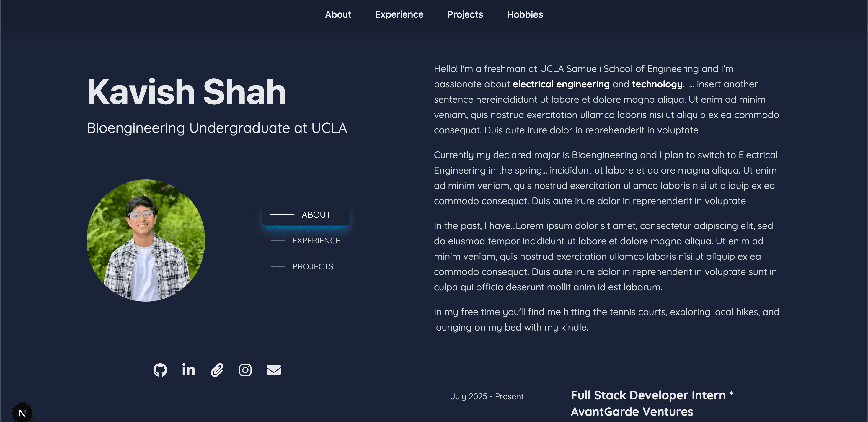Viewport: 868px width, 422px height.
Task: Click the Full Stack Developer Intern title
Action: point(648,395)
